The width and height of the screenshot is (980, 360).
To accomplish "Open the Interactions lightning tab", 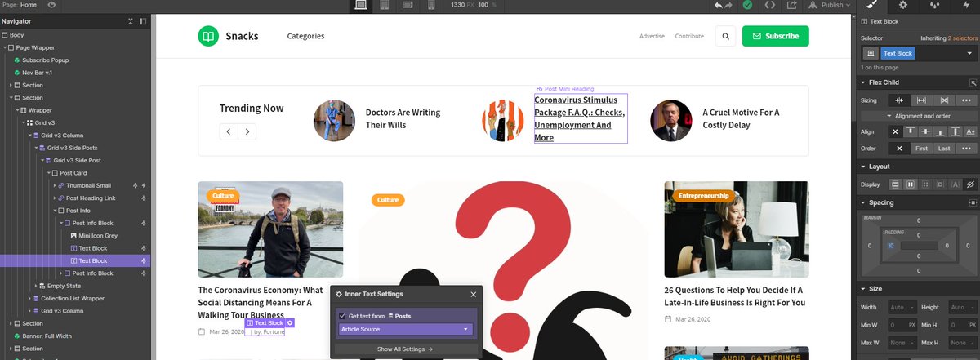I will pos(964,5).
